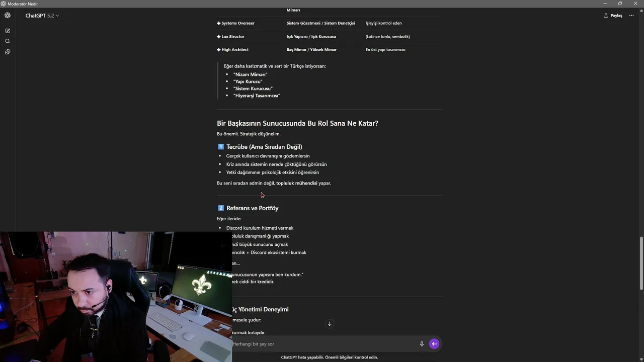Click 'Eğer daha karizmatik ve sert' line
The width and height of the screenshot is (644, 362).
[275, 66]
